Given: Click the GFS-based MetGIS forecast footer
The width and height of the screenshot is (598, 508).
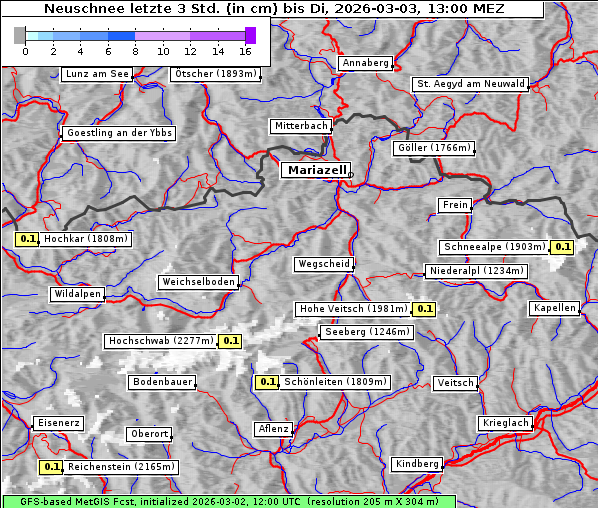Looking at the screenshot, I should click(x=229, y=502).
